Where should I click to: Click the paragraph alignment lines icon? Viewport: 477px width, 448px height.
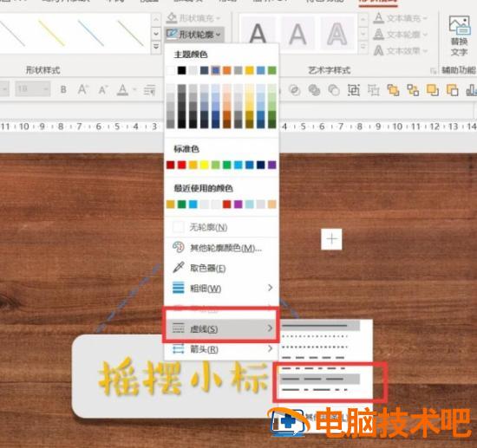149,90
